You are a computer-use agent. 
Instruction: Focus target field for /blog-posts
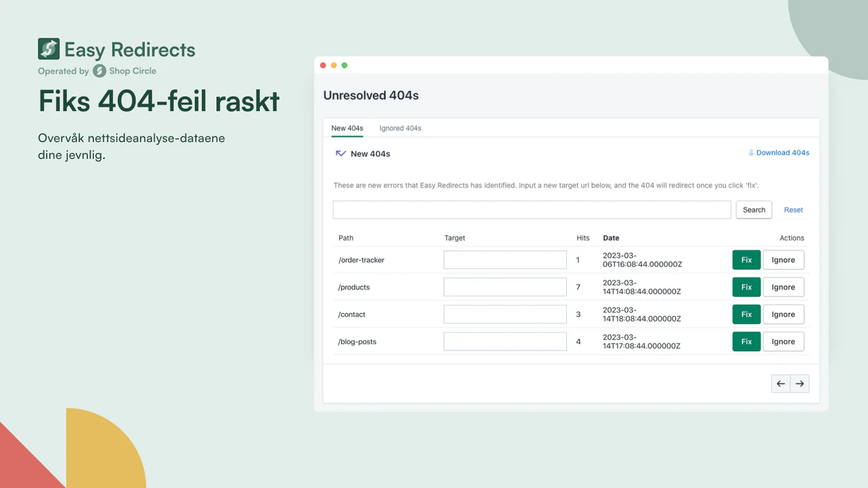(x=505, y=341)
